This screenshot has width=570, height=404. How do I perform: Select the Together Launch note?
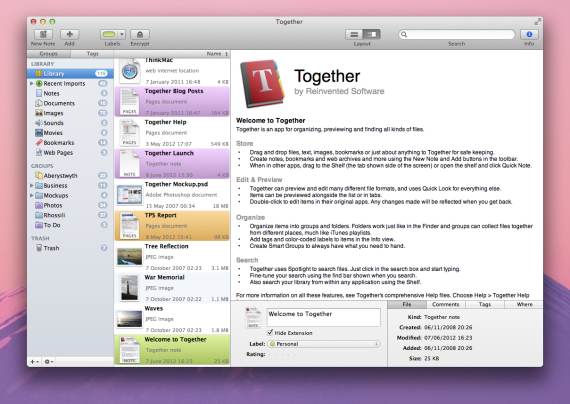(172, 164)
